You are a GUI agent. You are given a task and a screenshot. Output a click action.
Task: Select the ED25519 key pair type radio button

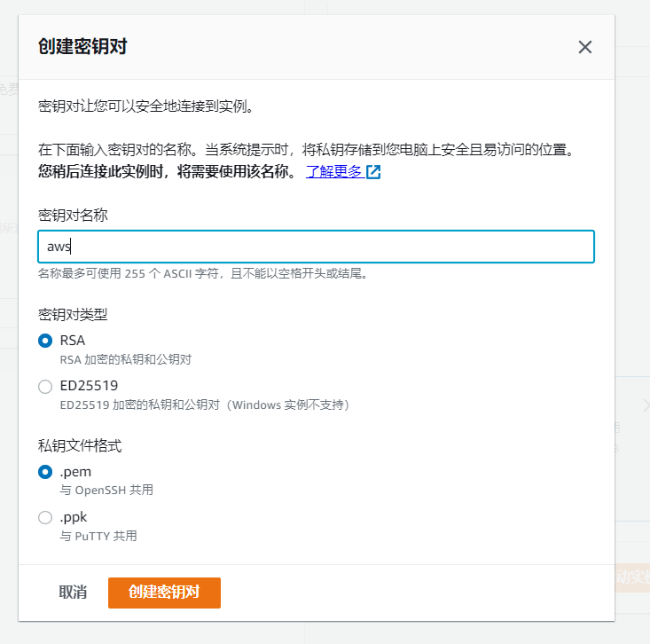click(x=45, y=386)
